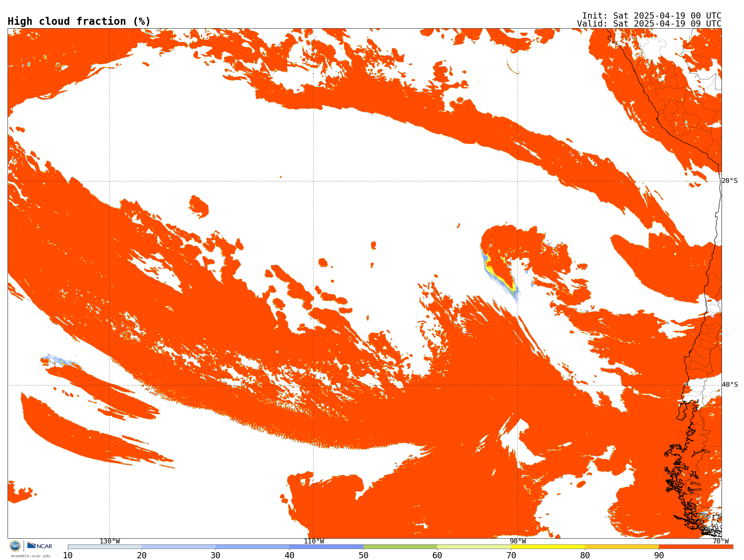The image size is (744, 560).
Task: Click the 'Valid: Sat 2025-04-19 09 UTC' text
Action: [649, 24]
